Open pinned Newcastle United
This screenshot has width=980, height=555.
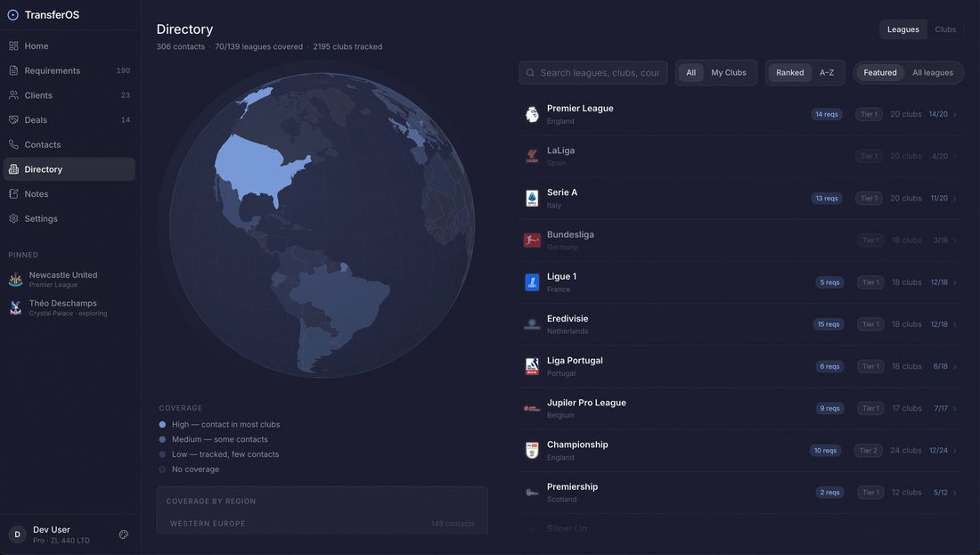[x=69, y=280]
